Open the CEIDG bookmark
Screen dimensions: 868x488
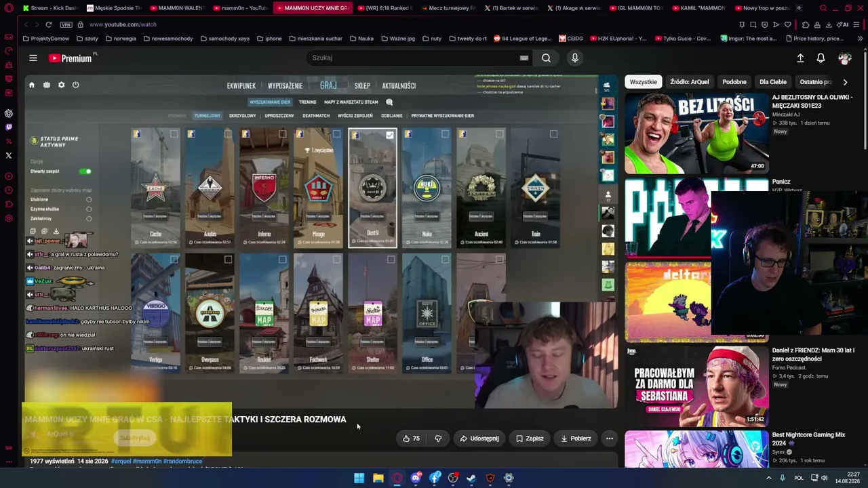[570, 39]
